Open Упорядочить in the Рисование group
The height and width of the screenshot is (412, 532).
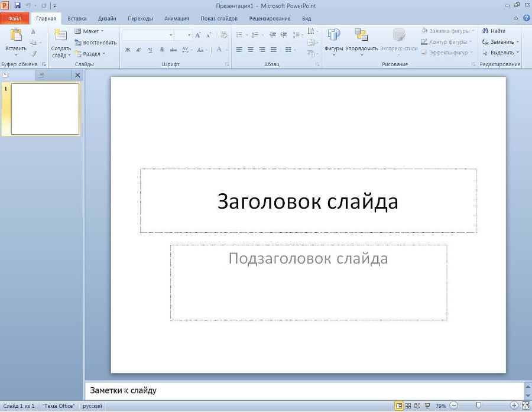click(362, 41)
